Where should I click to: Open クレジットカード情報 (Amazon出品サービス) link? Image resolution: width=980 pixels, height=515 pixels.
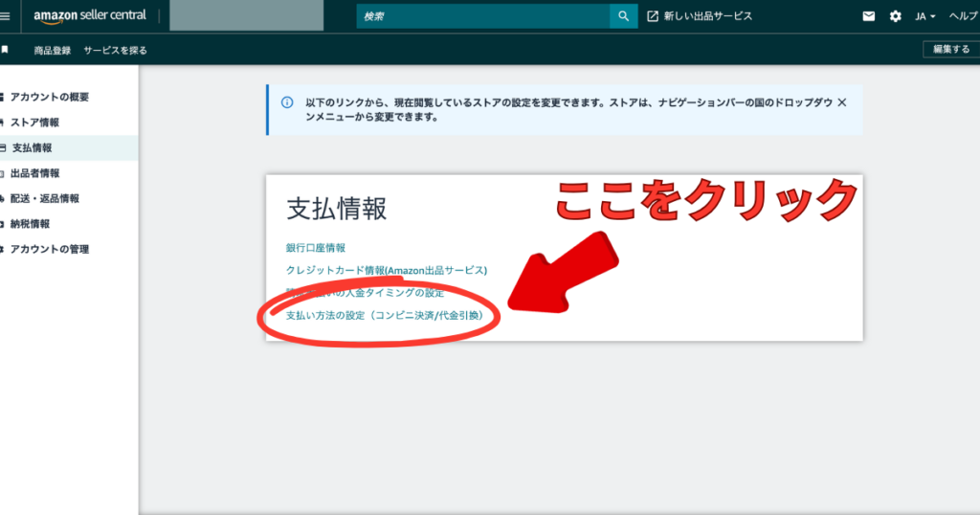[387, 271]
